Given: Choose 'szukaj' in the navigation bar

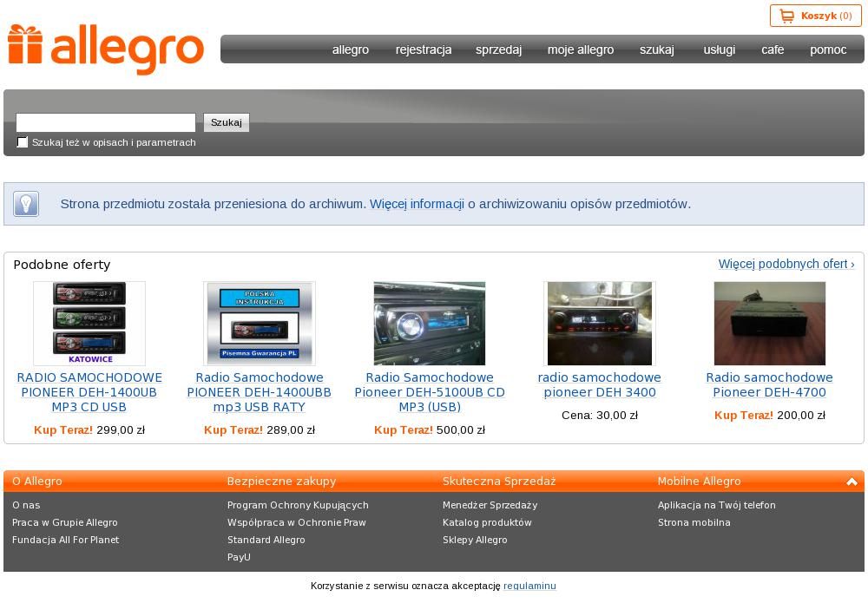Looking at the screenshot, I should [x=657, y=49].
